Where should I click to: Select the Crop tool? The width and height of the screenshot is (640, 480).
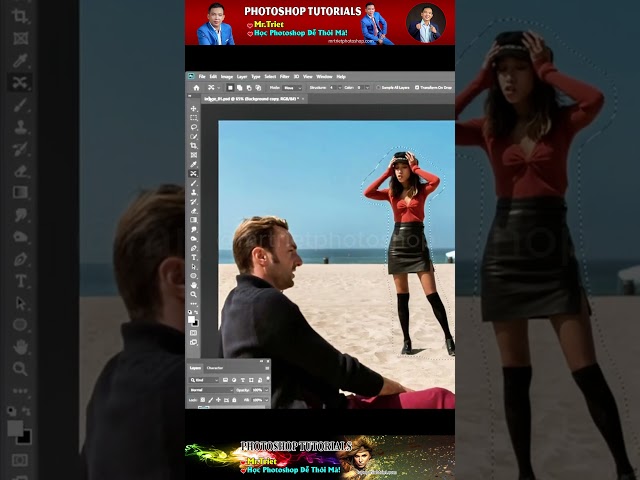[193, 146]
